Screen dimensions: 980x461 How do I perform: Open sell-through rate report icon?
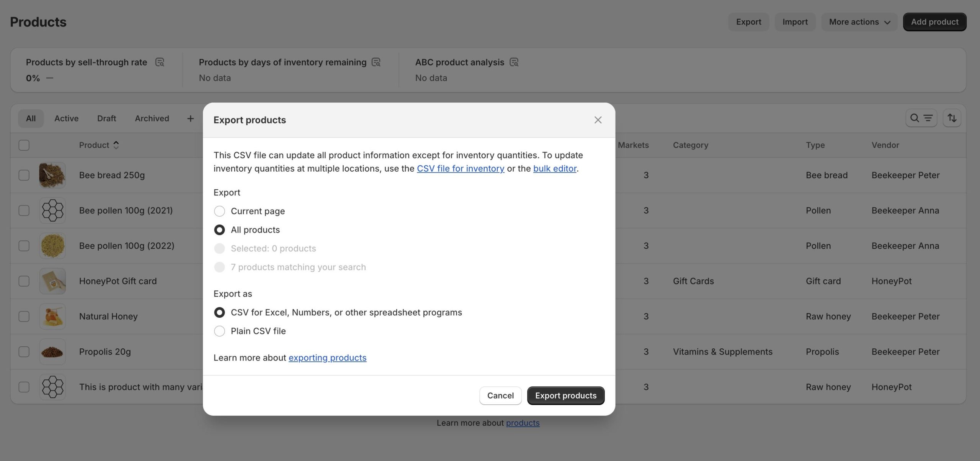pyautogui.click(x=160, y=62)
